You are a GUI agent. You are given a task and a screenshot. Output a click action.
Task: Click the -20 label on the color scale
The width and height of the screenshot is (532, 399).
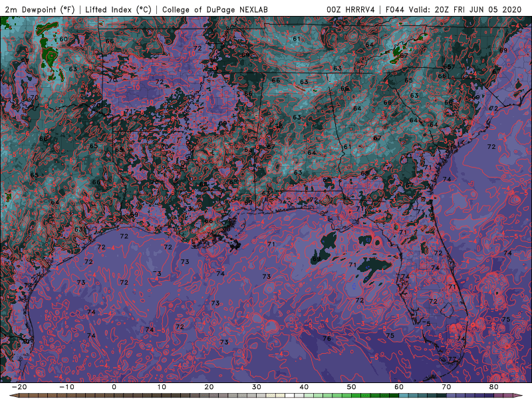19,387
